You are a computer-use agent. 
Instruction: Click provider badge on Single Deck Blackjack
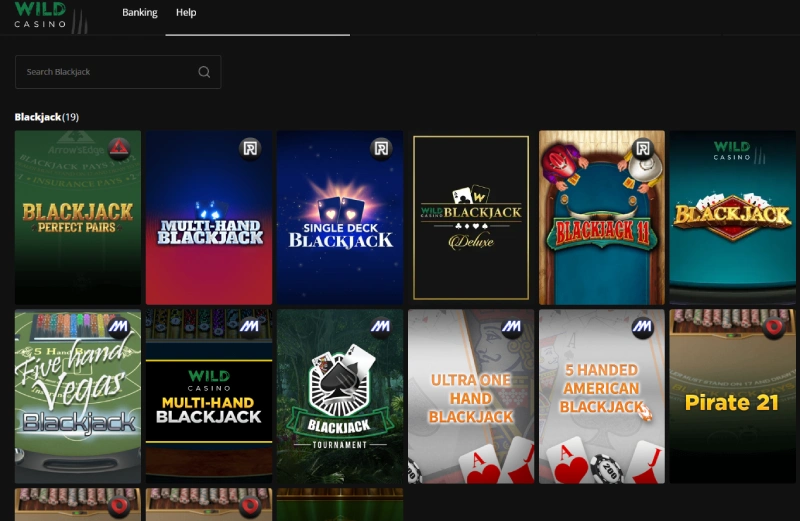(381, 148)
